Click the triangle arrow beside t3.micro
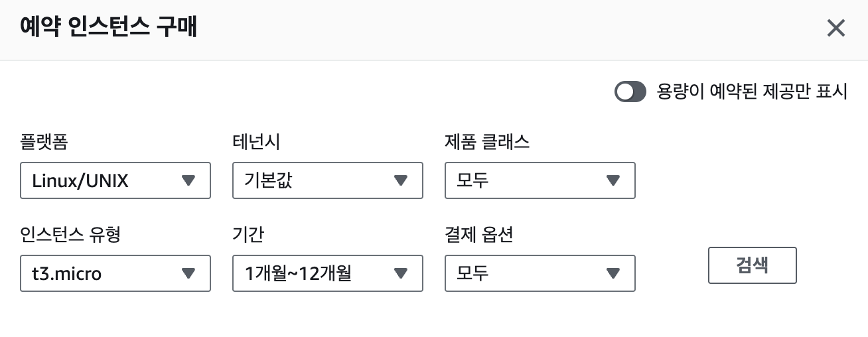This screenshot has width=868, height=337. (188, 273)
